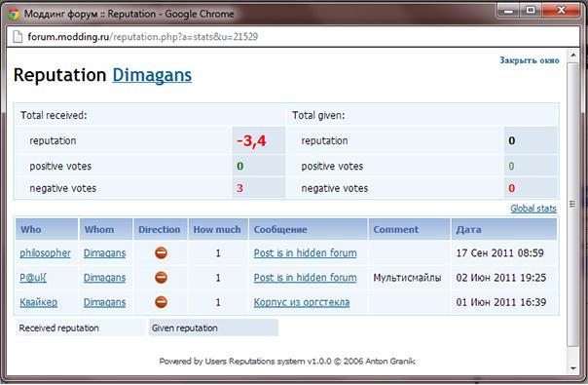This screenshot has height=385, width=588.
Task: Open first Post is in hidden forum link
Action: pyautogui.click(x=306, y=253)
